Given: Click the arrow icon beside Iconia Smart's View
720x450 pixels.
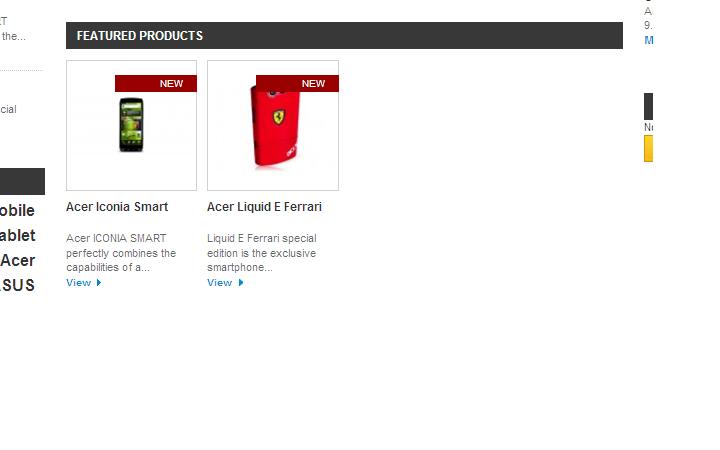Looking at the screenshot, I should 99,282.
